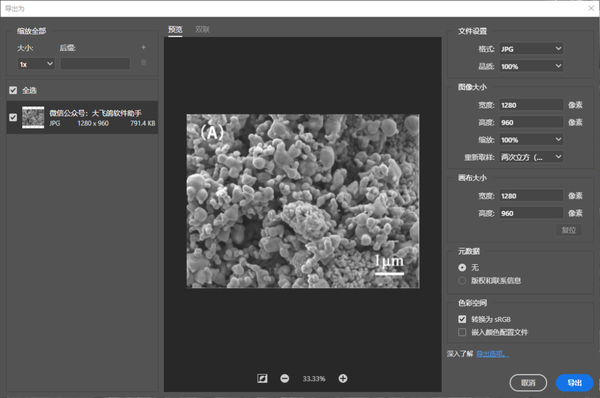Click the fit-to-view icon below preview
The image size is (600, 398).
[x=262, y=378]
